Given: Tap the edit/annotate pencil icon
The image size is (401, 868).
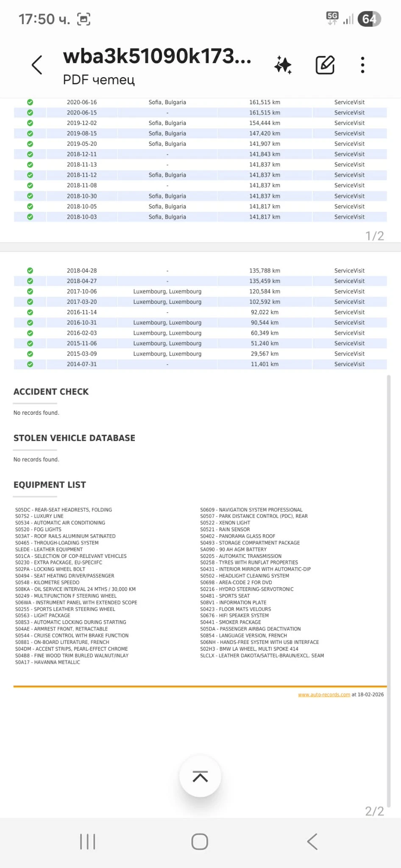Looking at the screenshot, I should (x=325, y=65).
